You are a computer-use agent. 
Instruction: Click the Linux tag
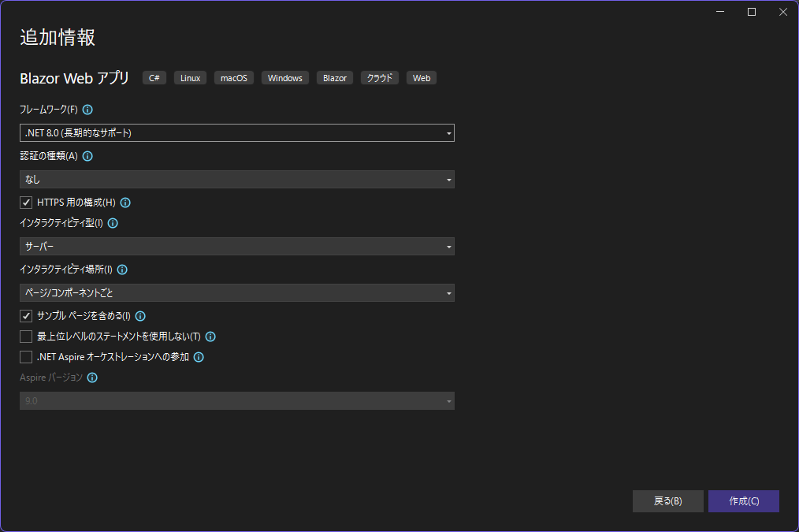(190, 78)
